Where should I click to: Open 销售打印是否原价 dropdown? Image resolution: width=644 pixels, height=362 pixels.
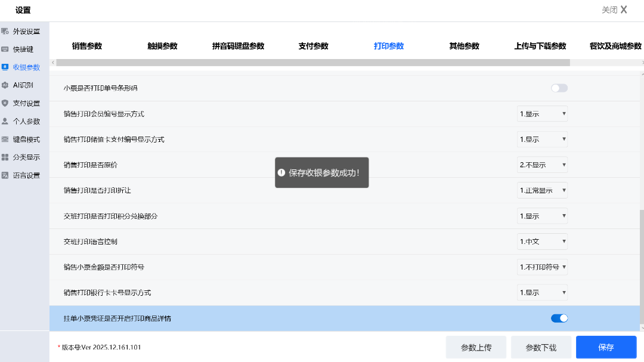(542, 165)
